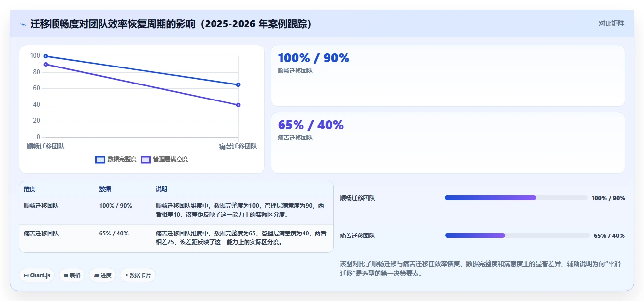The width and height of the screenshot is (644, 301).
Task: Click the 65% / 40% stat card value
Action: click(x=311, y=125)
